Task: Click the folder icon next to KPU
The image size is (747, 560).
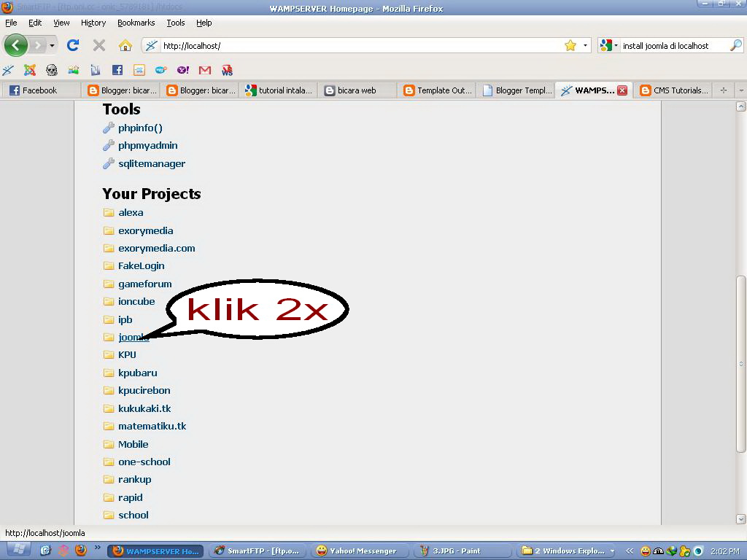Action: 109,355
